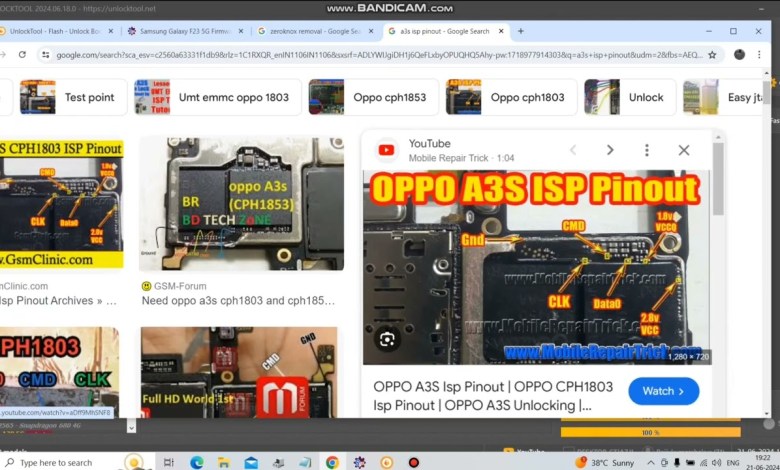Image resolution: width=780 pixels, height=470 pixels.
Task: Click the 100 % progress bar in UnlockTool
Action: click(650, 433)
